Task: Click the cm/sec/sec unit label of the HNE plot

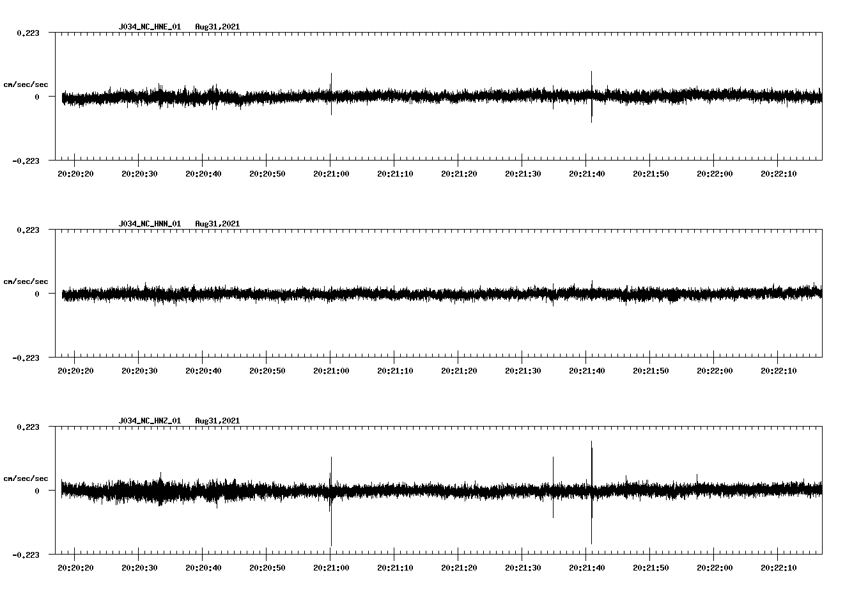Action: click(26, 84)
